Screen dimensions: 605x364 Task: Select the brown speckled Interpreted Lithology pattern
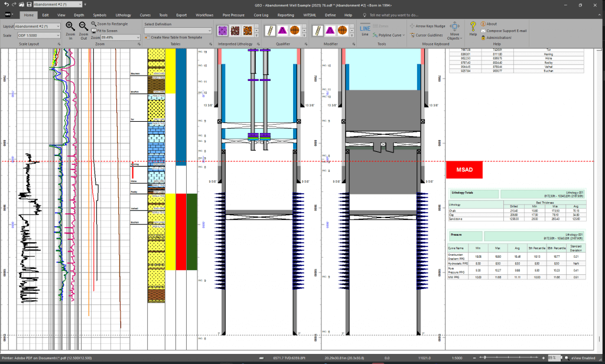[x=235, y=31]
